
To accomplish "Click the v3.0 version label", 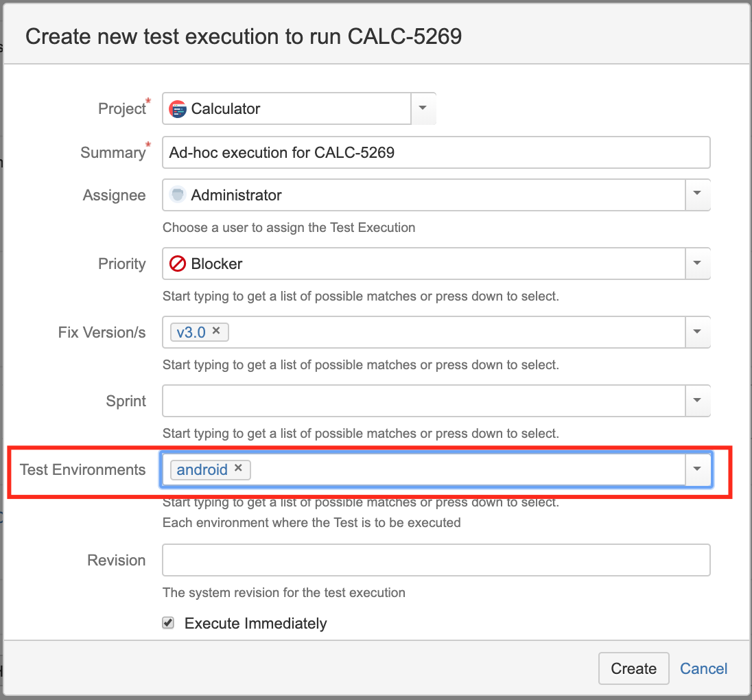I will pos(191,332).
